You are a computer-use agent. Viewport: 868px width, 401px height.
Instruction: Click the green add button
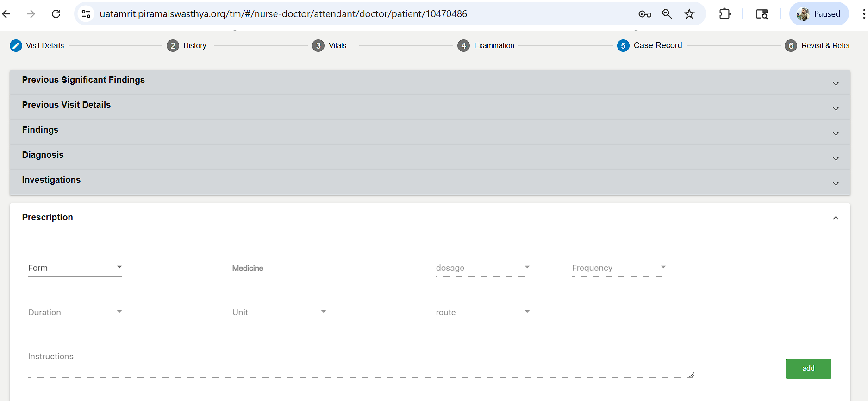click(808, 369)
